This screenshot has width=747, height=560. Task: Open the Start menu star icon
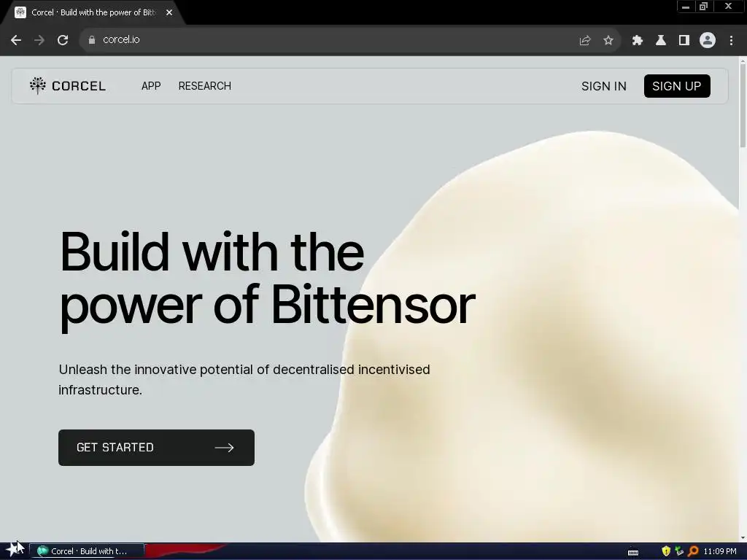13,551
